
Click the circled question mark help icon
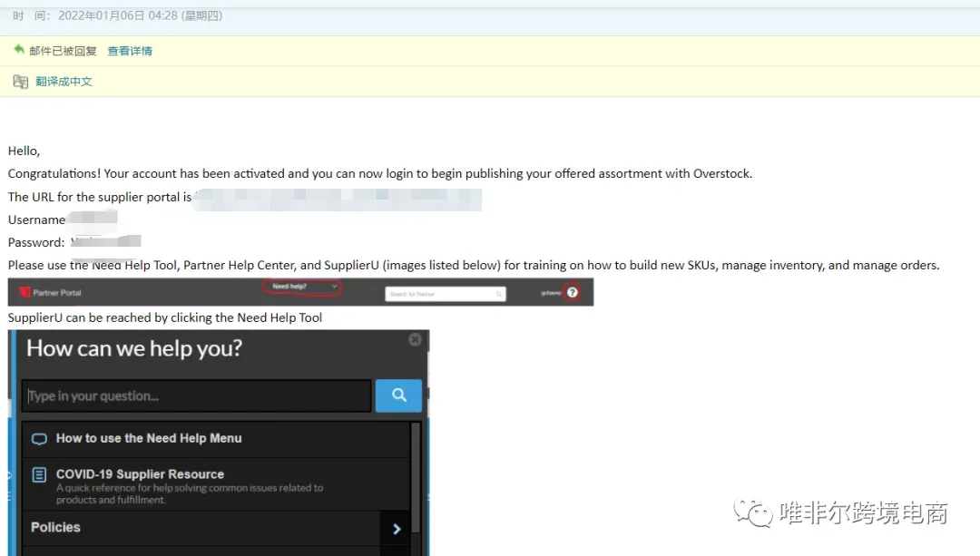pos(572,292)
